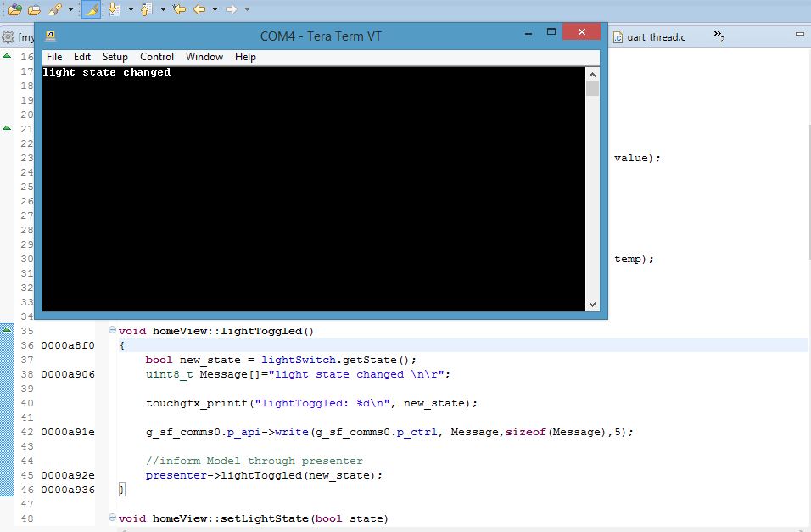Click the "bool new_state" declaration line
The width and height of the screenshot is (811, 532).
click(x=281, y=360)
